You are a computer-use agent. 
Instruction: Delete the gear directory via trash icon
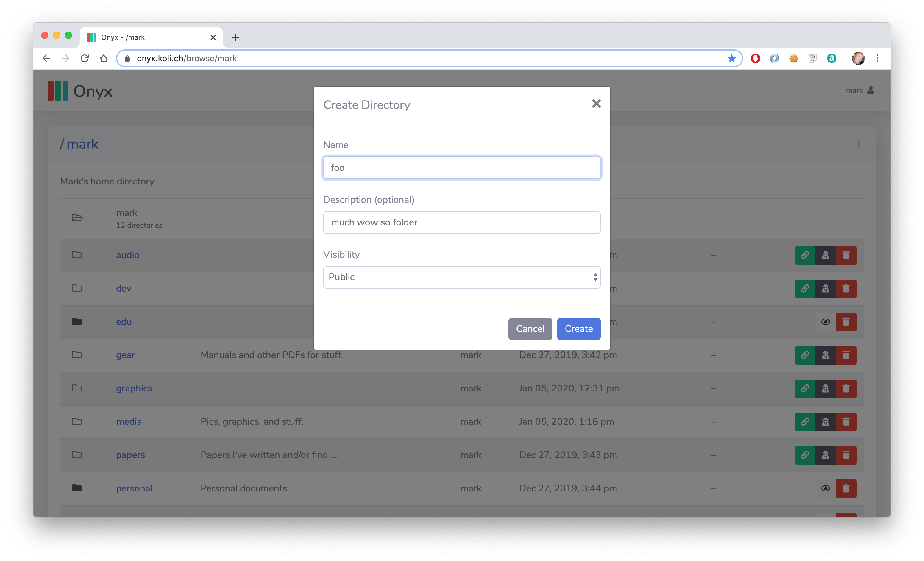(x=846, y=355)
